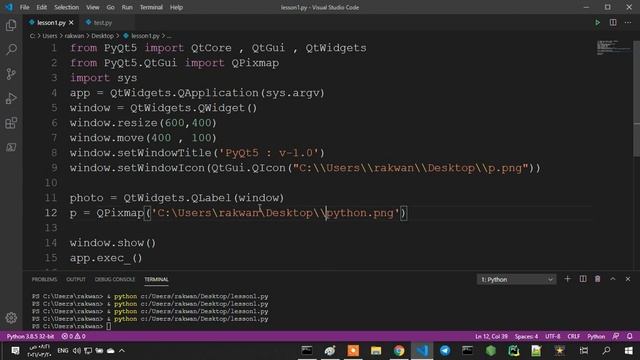Open the File menu
This screenshot has height=360, width=640.
[24, 7]
